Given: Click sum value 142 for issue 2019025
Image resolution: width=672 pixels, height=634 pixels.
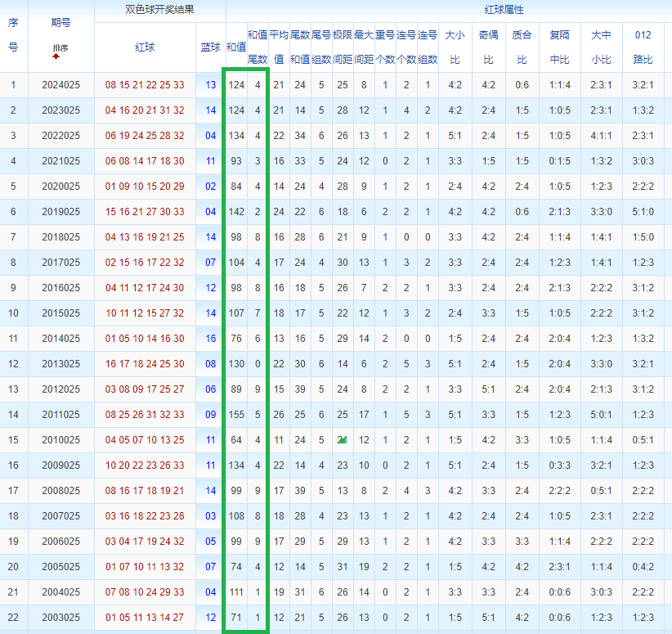Looking at the screenshot, I should pos(236,212).
